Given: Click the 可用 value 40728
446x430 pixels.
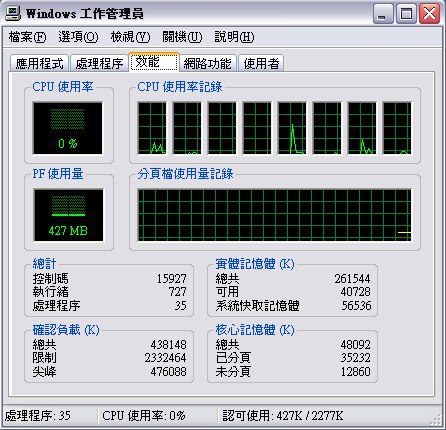Looking at the screenshot, I should [x=355, y=292].
